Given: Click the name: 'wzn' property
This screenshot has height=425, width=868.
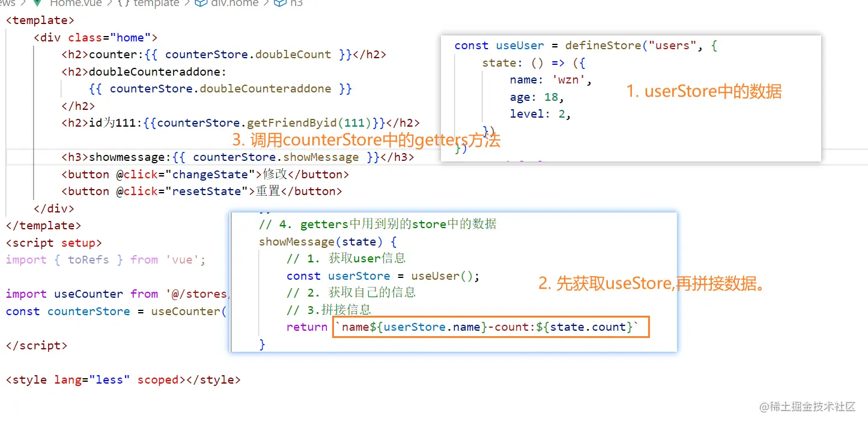Looking at the screenshot, I should [x=551, y=80].
